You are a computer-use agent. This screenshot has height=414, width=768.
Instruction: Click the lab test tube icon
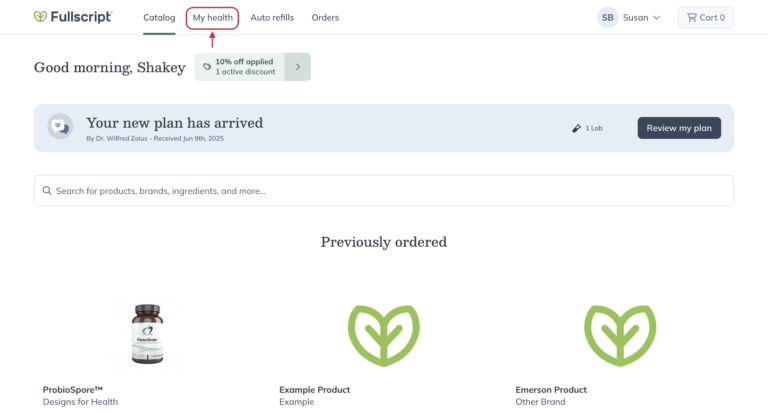pos(576,128)
